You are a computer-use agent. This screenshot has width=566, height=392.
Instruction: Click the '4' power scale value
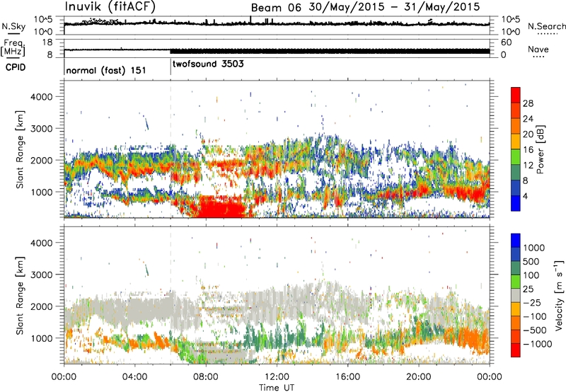point(525,196)
